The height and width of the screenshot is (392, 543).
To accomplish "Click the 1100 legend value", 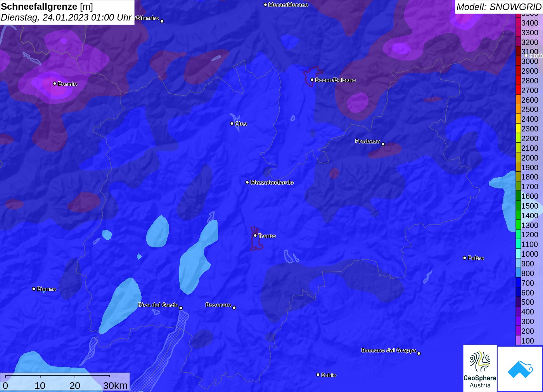I will click(x=530, y=244).
